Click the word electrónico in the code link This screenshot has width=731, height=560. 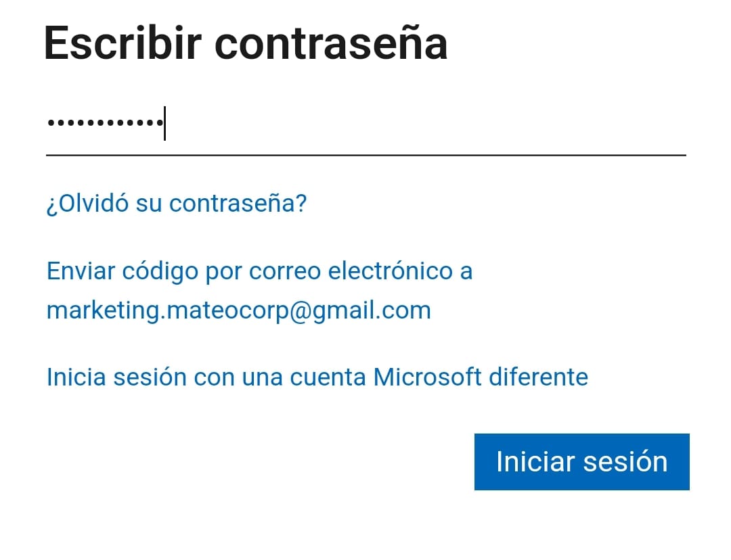(x=391, y=271)
